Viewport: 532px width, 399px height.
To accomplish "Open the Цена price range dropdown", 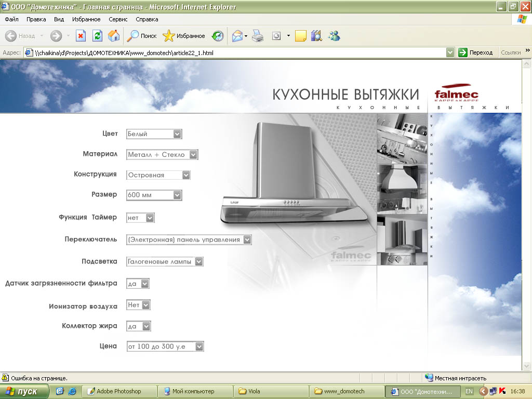I will tap(199, 346).
